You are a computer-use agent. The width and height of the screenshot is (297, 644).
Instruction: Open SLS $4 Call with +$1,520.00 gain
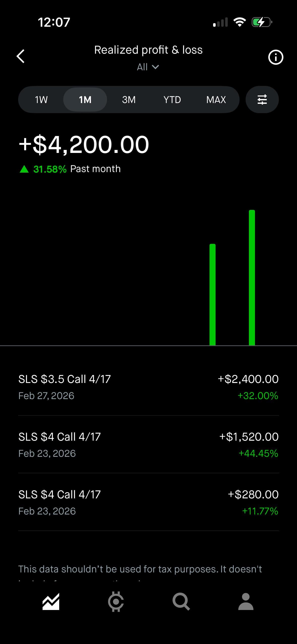pyautogui.click(x=148, y=445)
